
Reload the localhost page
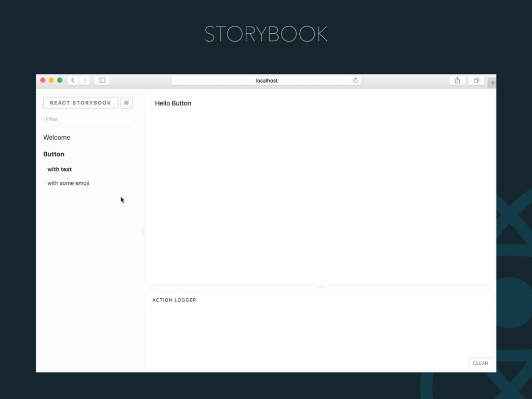tap(355, 81)
